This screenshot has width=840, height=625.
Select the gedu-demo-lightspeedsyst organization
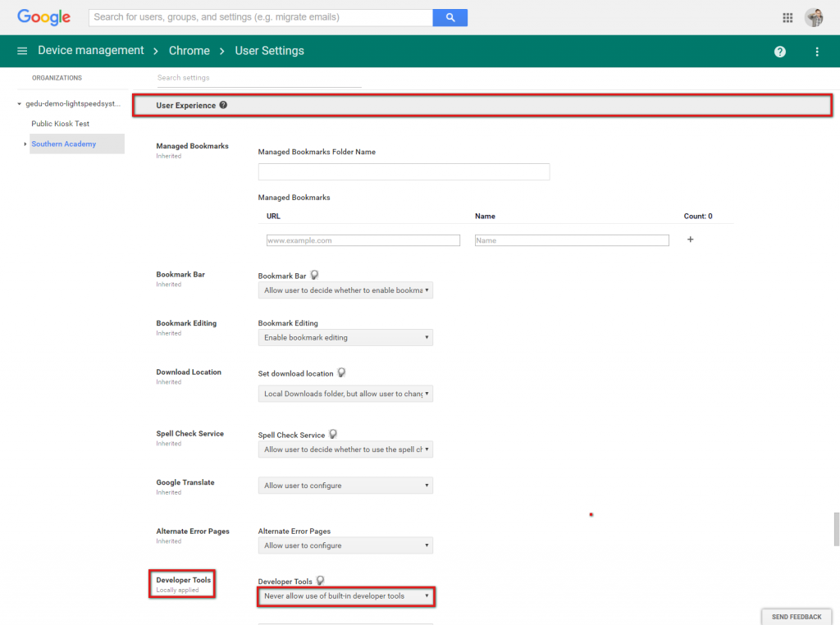[73, 103]
